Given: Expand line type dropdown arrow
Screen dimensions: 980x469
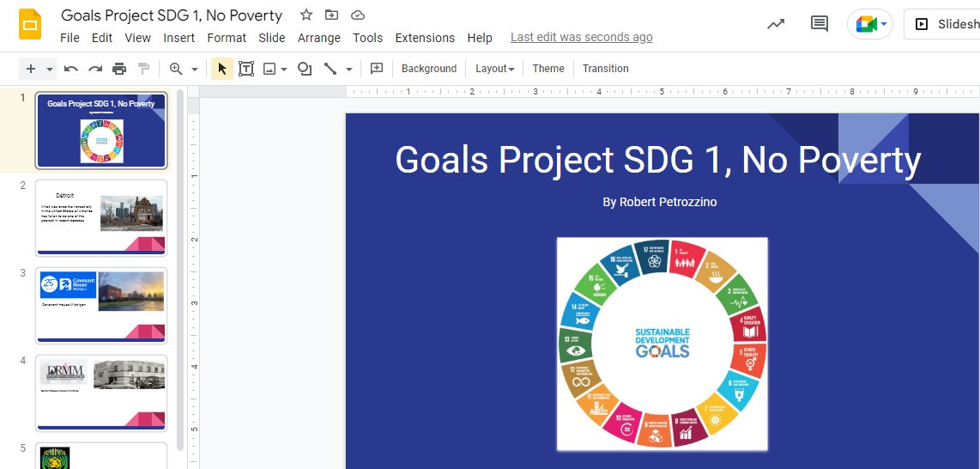Looking at the screenshot, I should tap(348, 70).
